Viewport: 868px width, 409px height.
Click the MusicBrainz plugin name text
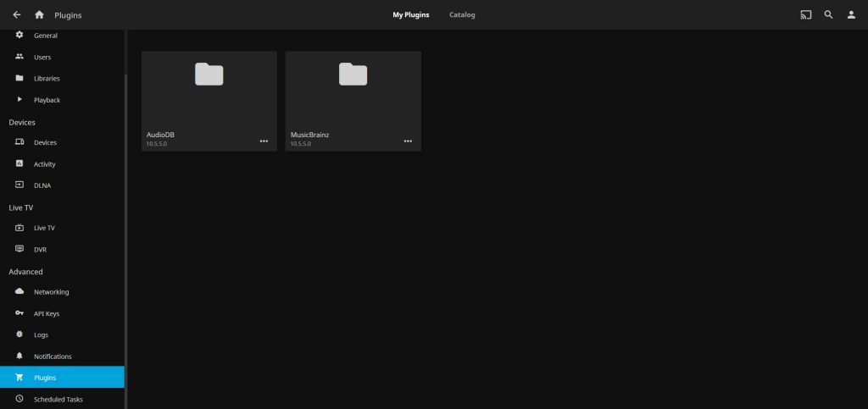[x=309, y=135]
